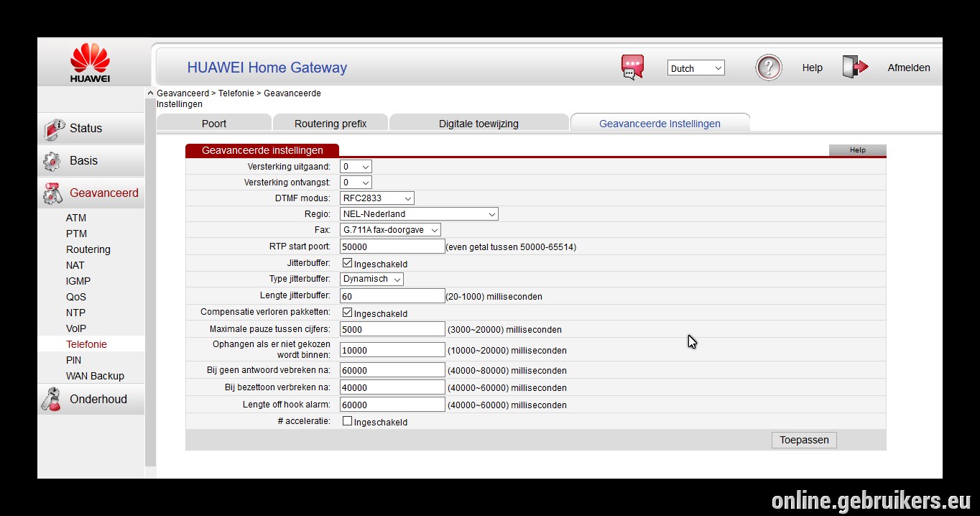Viewport: 980px width, 516px height.
Task: Switch to the Digitale toewijzing tab
Action: click(479, 123)
